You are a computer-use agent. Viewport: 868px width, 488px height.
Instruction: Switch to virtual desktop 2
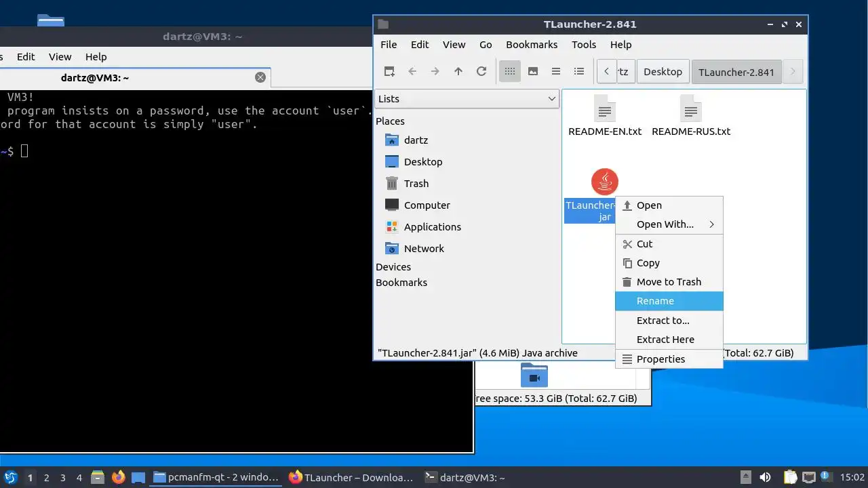coord(46,478)
